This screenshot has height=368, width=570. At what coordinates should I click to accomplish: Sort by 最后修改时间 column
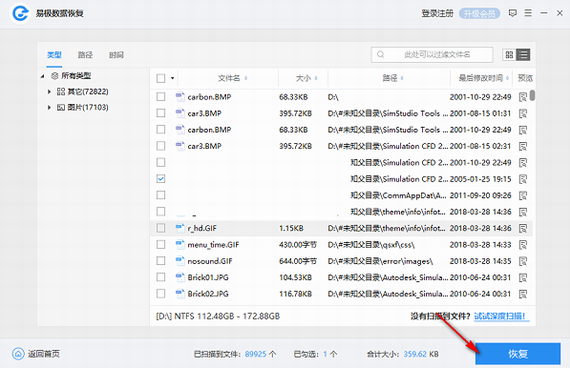[483, 78]
